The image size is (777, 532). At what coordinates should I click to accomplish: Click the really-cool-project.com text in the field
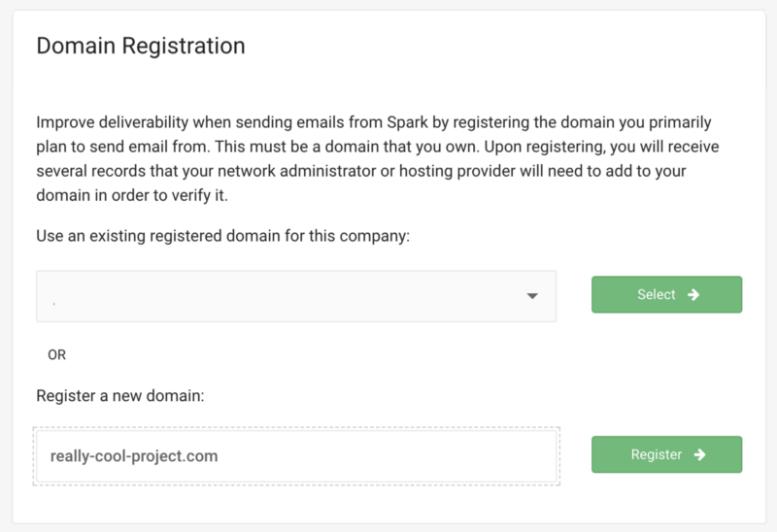click(134, 455)
